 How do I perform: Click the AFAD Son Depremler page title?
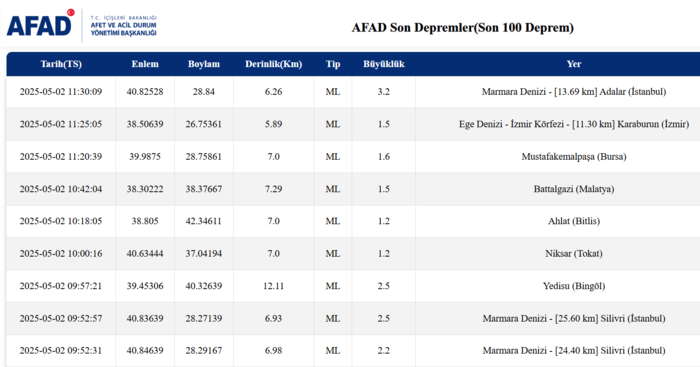coord(462,28)
